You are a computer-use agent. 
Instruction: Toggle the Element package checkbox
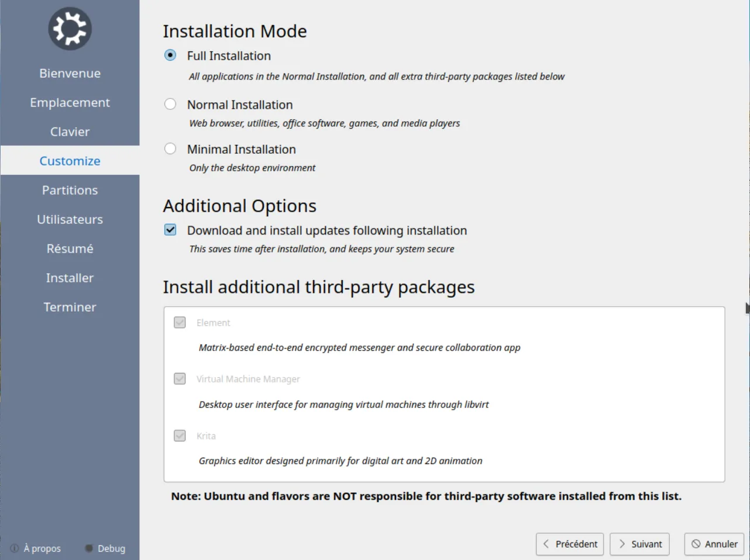click(180, 323)
